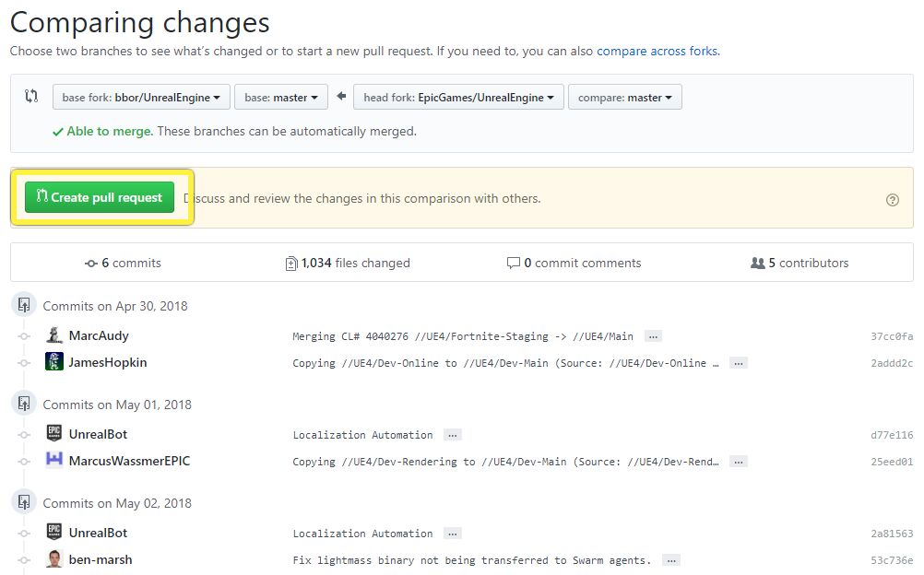This screenshot has width=924, height=575.
Task: Open commit hash 37cc0fa
Action: point(892,336)
